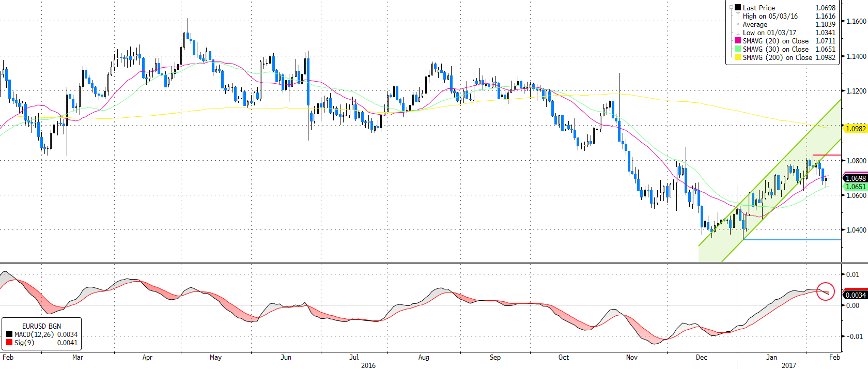Click the High marker icon in legend
Image resolution: width=868 pixels, height=369 pixels.
(738, 16)
